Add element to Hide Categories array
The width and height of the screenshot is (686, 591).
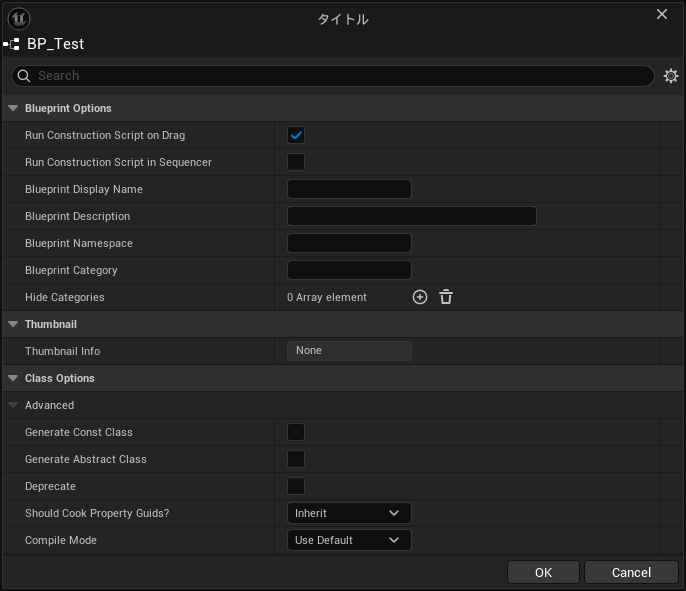(x=420, y=297)
